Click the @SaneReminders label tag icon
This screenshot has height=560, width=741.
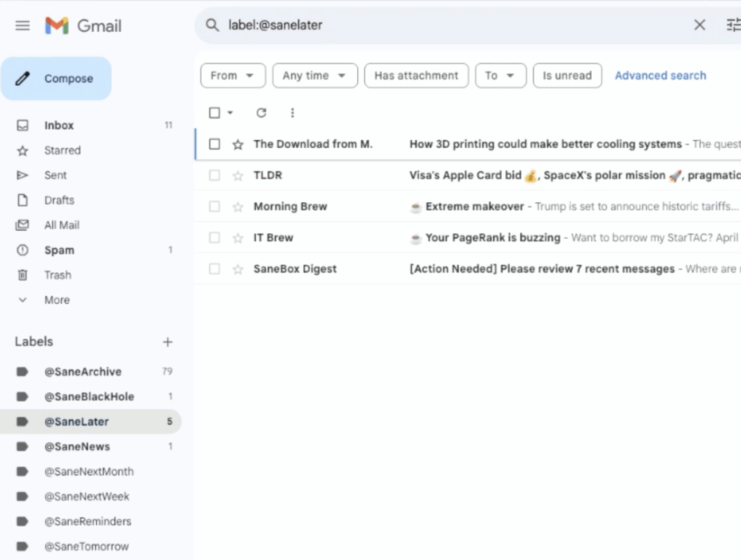click(22, 521)
